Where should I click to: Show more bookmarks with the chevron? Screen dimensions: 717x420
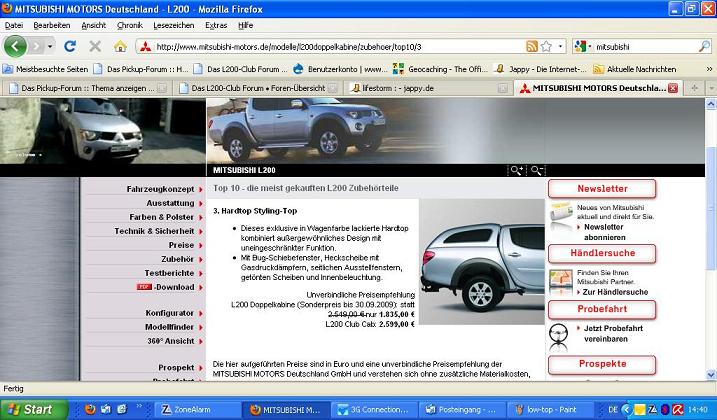tap(709, 69)
